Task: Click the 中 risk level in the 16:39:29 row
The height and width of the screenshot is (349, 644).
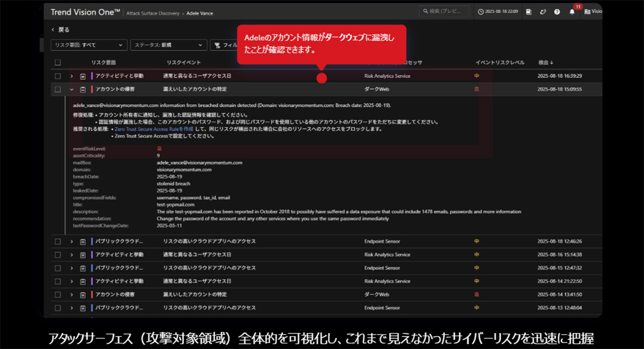Action: click(x=477, y=76)
